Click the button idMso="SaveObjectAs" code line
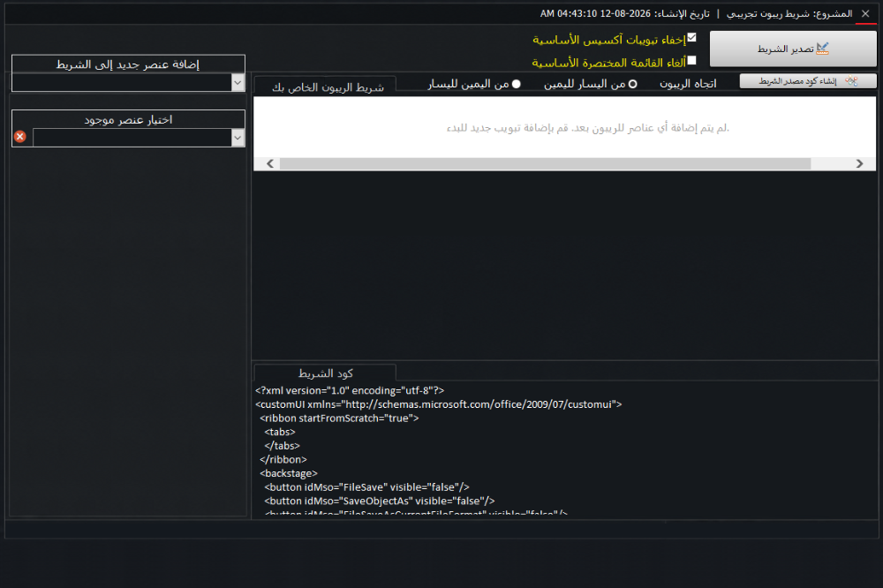Viewport: 883px width, 588px height. coord(380,501)
